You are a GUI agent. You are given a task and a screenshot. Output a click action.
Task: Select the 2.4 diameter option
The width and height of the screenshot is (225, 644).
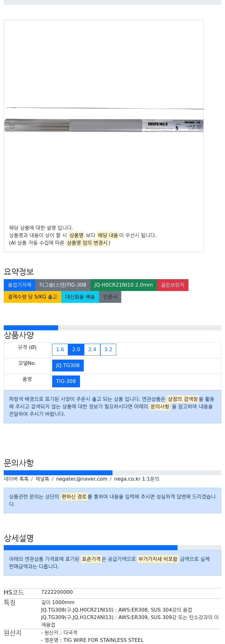pos(92,349)
